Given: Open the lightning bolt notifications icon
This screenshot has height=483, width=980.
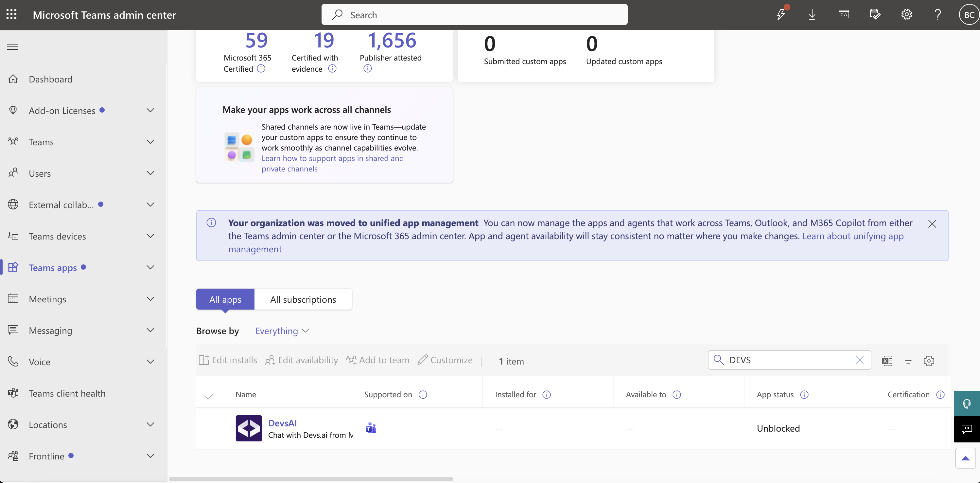Looking at the screenshot, I should (x=781, y=14).
